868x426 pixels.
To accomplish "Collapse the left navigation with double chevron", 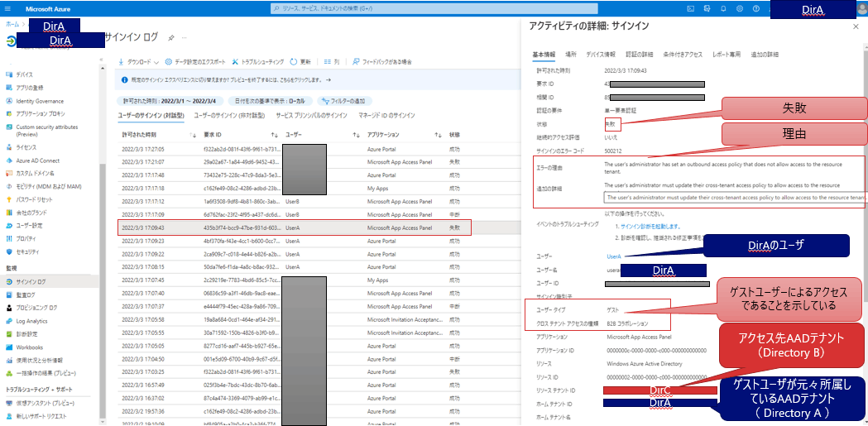I will (x=101, y=60).
